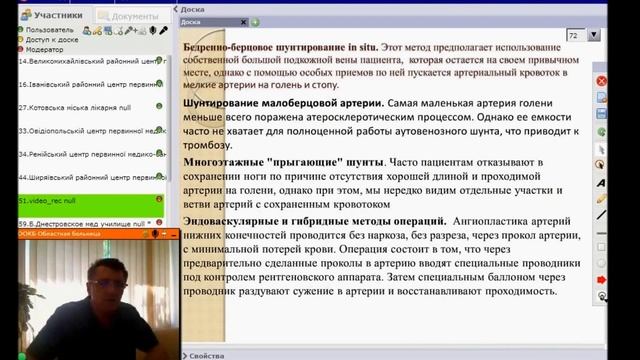Click red status icon on 59.Б.Днестровское row

coord(159,222)
